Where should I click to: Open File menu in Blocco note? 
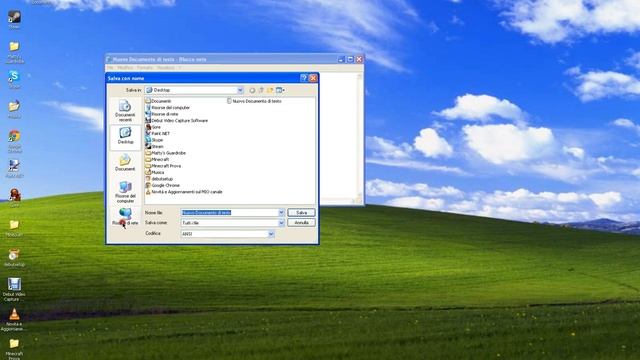coord(110,68)
